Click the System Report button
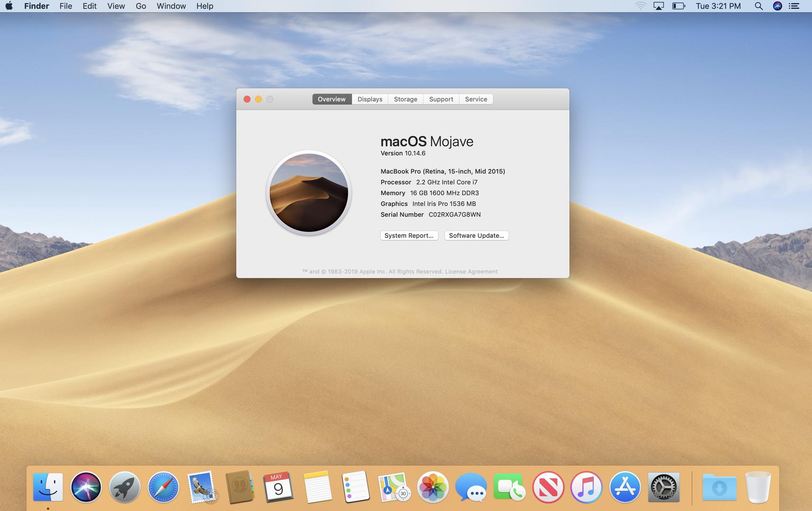Image resolution: width=812 pixels, height=511 pixels. pyautogui.click(x=409, y=236)
